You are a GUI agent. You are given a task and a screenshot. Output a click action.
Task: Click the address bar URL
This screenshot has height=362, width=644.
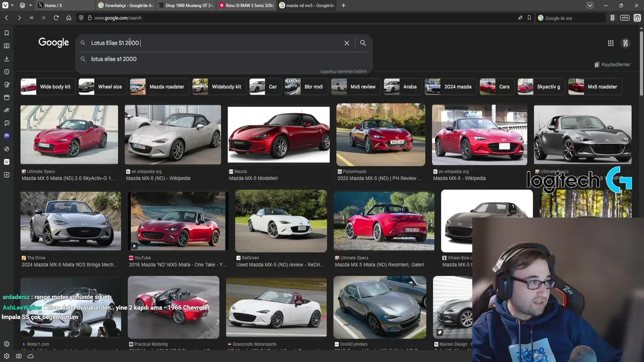[118, 18]
